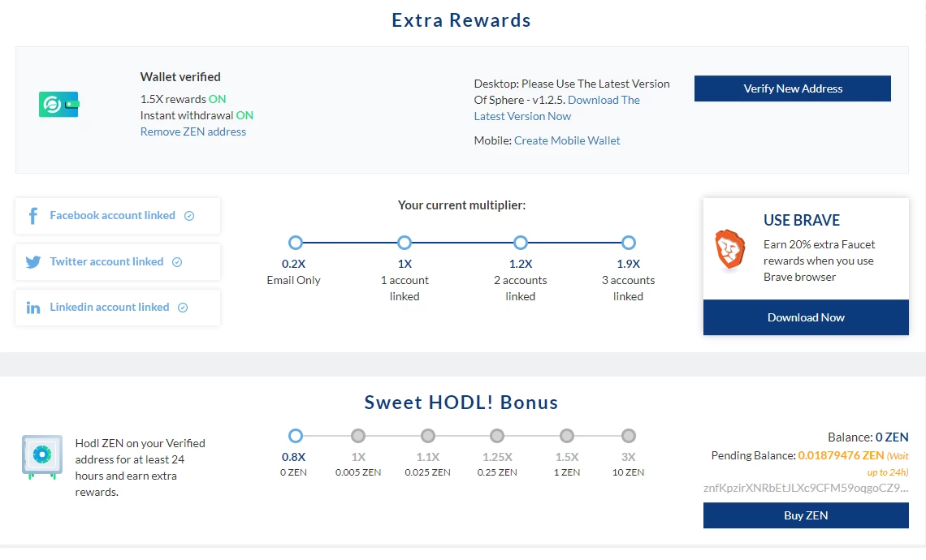The width and height of the screenshot is (926, 560).
Task: Click the HODL safe vault icon
Action: click(x=41, y=457)
